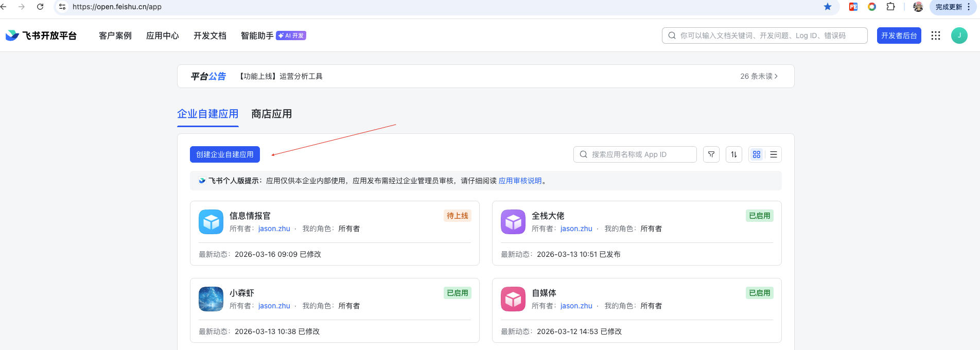Click the 开发者后台 button
Screen dimensions: 980x350
(x=899, y=36)
